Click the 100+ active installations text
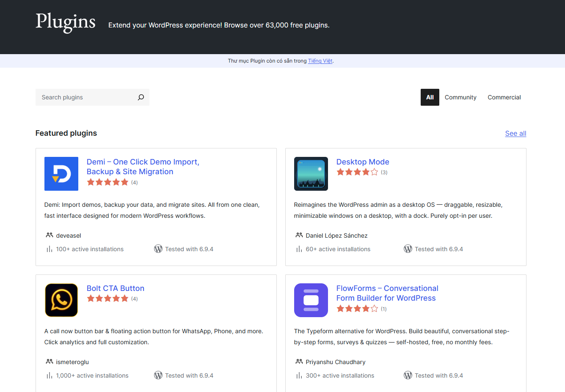565x392 pixels. click(x=90, y=249)
